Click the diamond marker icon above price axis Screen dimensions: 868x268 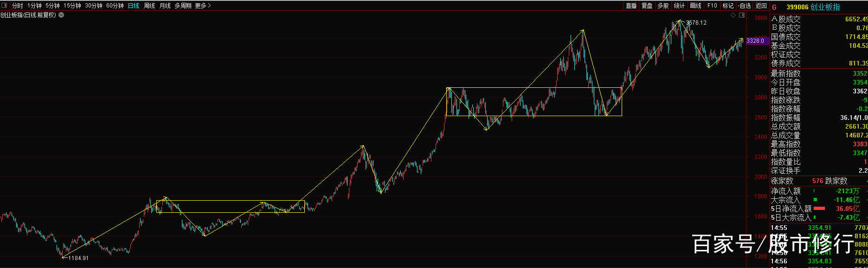click(x=733, y=15)
